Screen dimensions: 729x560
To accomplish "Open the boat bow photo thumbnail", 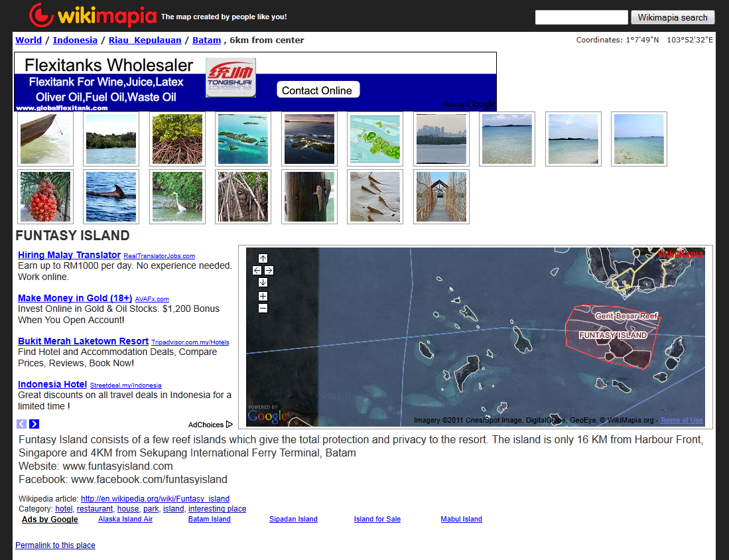I will click(45, 139).
